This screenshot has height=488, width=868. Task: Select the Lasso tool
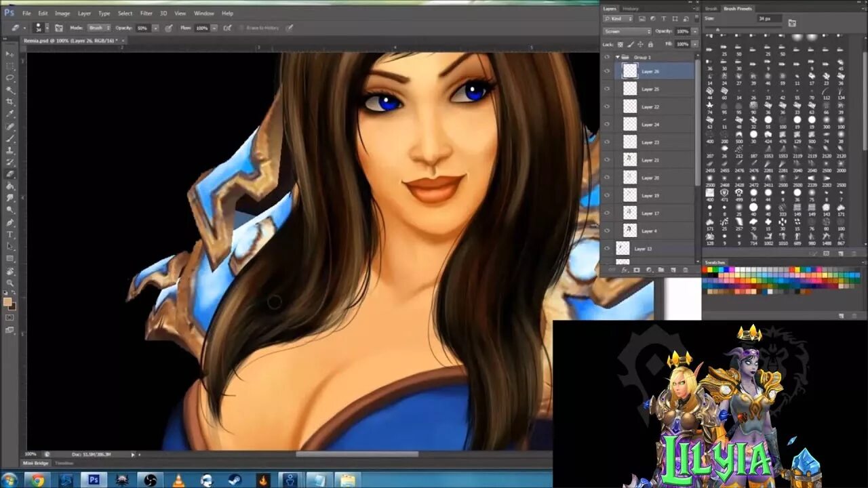[9, 78]
